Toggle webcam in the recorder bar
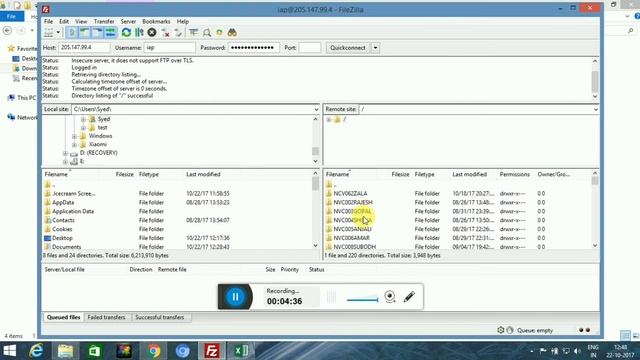 tap(390, 297)
